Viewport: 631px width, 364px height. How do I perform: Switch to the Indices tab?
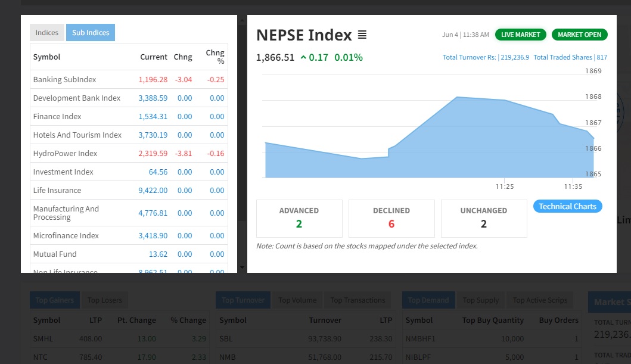46,33
